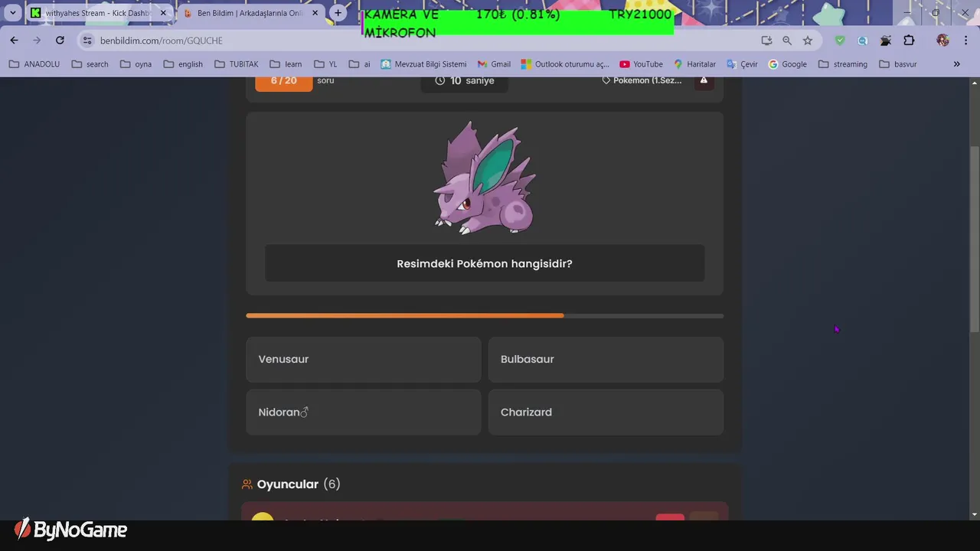Open the Gmail bookmark
This screenshot has height=551, width=980.
[x=494, y=64]
